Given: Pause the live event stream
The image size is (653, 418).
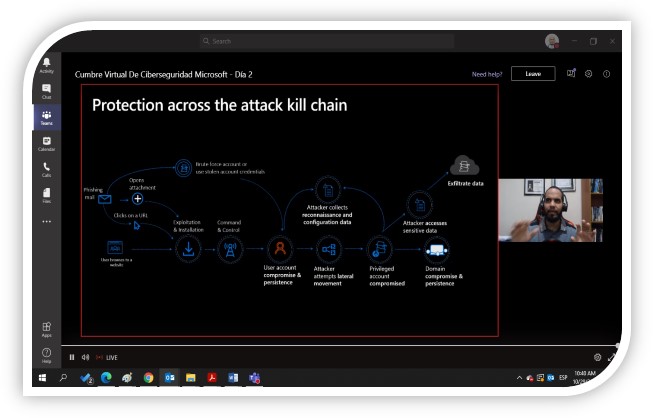Looking at the screenshot, I should point(72,357).
